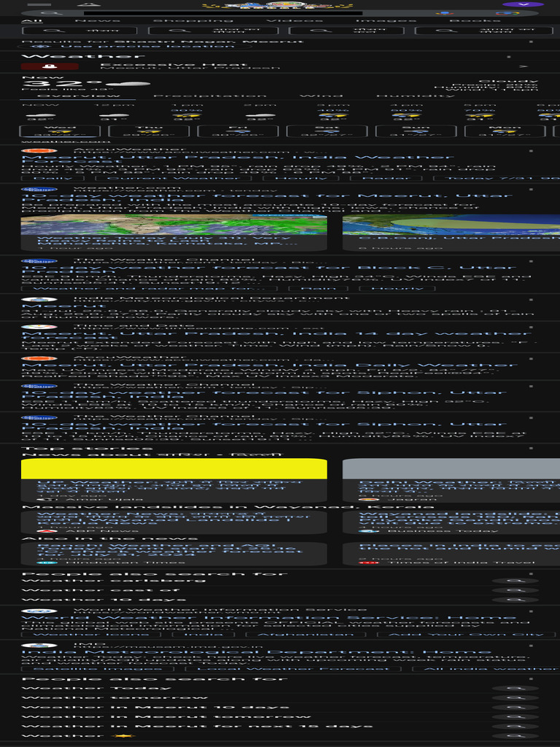This screenshot has height=747, width=560.
Task: Open the Precipitation weather tab
Action: click(x=210, y=96)
